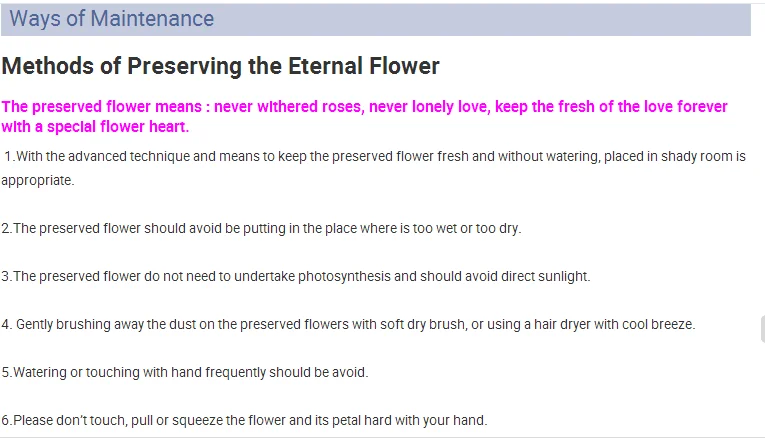Click the word 'appropriate.' ending tip 1
The width and height of the screenshot is (765, 438).
click(x=38, y=180)
